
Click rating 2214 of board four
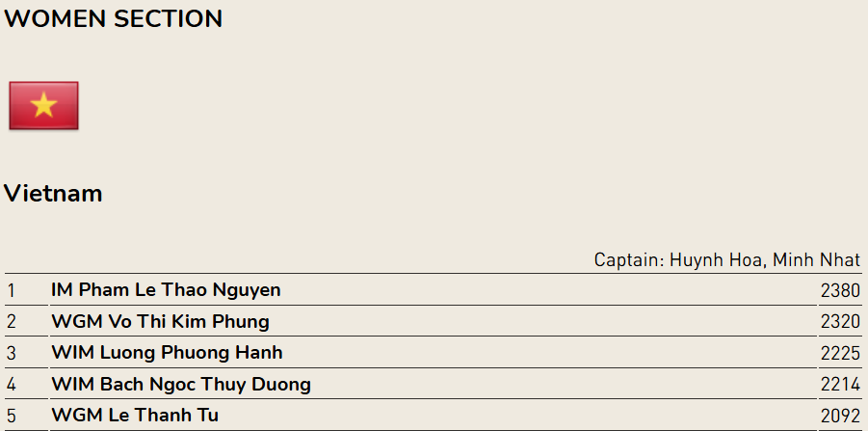tap(840, 384)
